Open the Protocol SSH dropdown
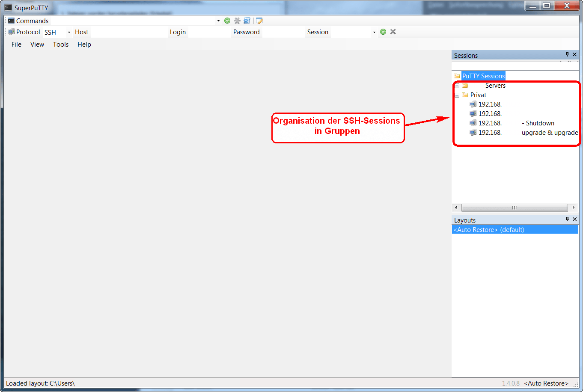 tap(69, 32)
